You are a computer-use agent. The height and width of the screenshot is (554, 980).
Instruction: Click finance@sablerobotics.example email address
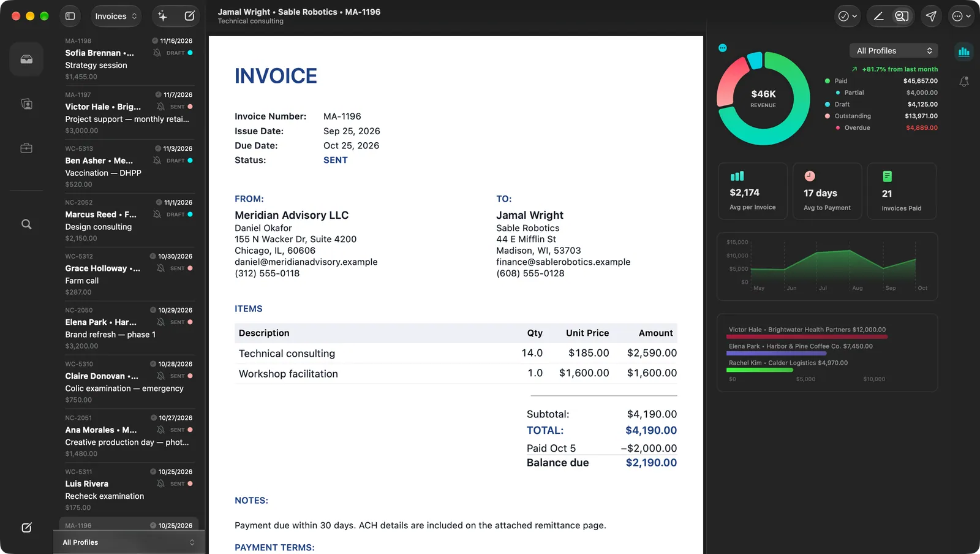pyautogui.click(x=563, y=262)
